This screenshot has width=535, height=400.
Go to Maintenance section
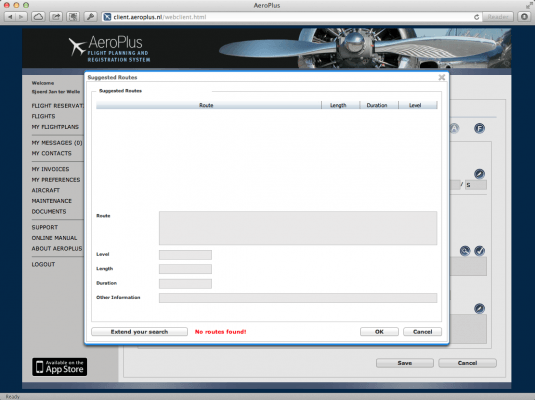[x=52, y=201]
